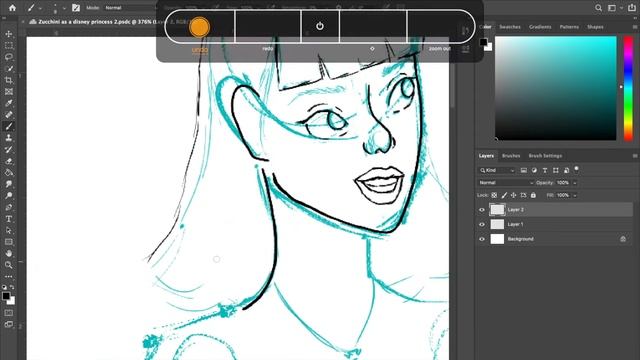Select the Dodge tool
This screenshot has height=360, width=640.
(9, 196)
